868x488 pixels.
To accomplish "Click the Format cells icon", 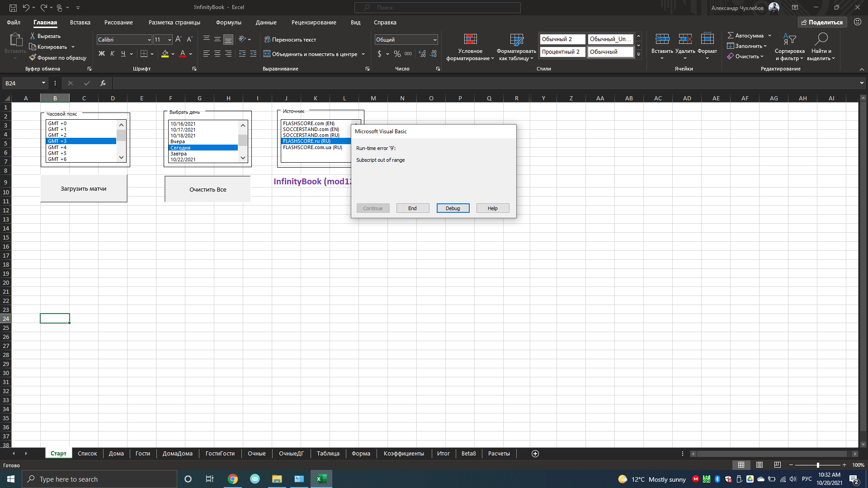I will (707, 39).
